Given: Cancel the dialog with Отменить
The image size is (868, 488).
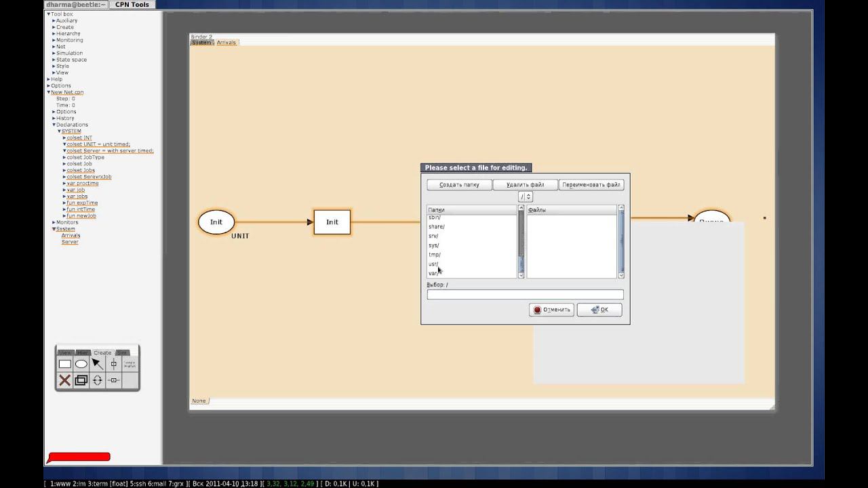Looking at the screenshot, I should (x=551, y=310).
